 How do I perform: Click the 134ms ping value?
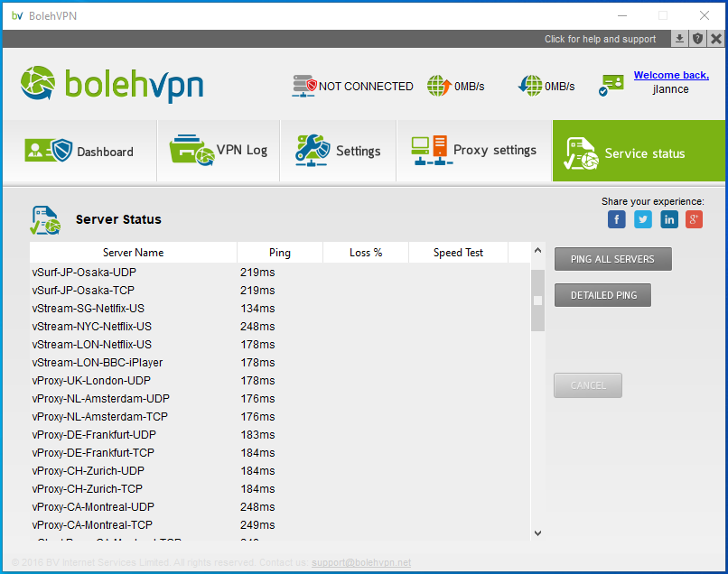coord(257,309)
